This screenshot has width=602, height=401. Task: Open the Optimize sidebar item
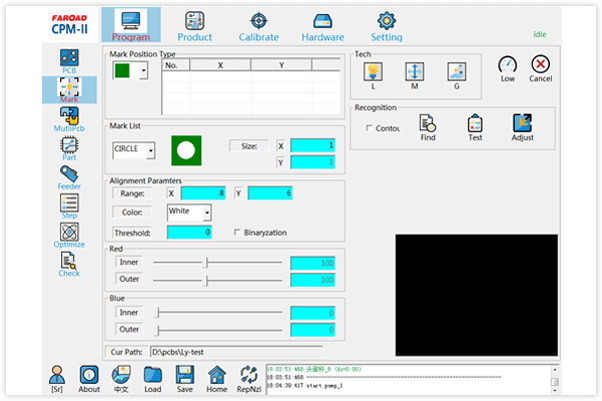[x=69, y=235]
